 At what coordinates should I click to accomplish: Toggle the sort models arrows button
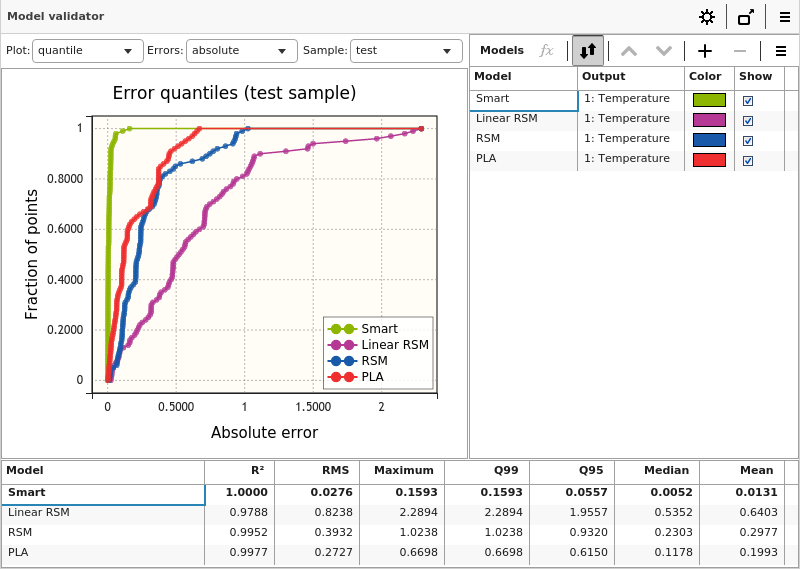point(588,50)
